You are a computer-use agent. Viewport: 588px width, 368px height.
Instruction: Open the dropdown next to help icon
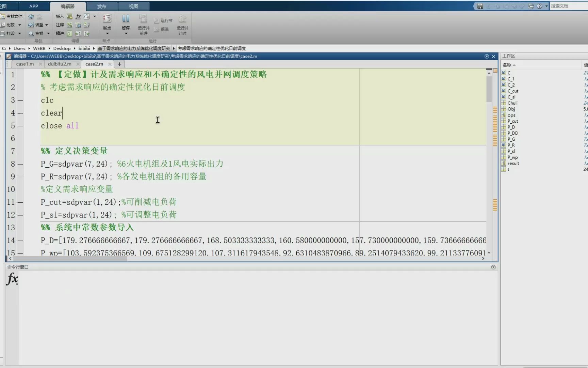click(x=546, y=6)
